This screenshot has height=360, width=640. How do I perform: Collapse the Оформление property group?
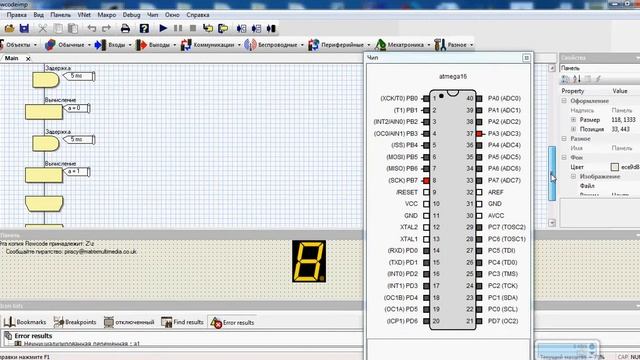564,101
